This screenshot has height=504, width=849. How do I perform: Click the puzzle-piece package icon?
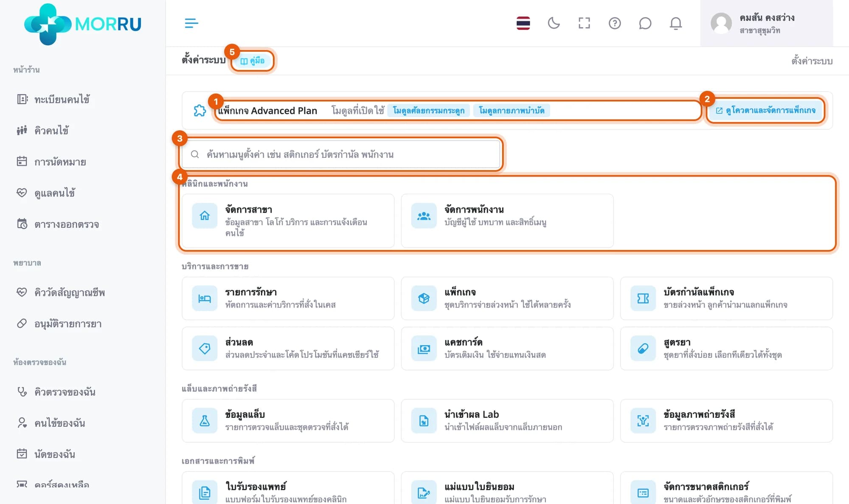(x=200, y=111)
